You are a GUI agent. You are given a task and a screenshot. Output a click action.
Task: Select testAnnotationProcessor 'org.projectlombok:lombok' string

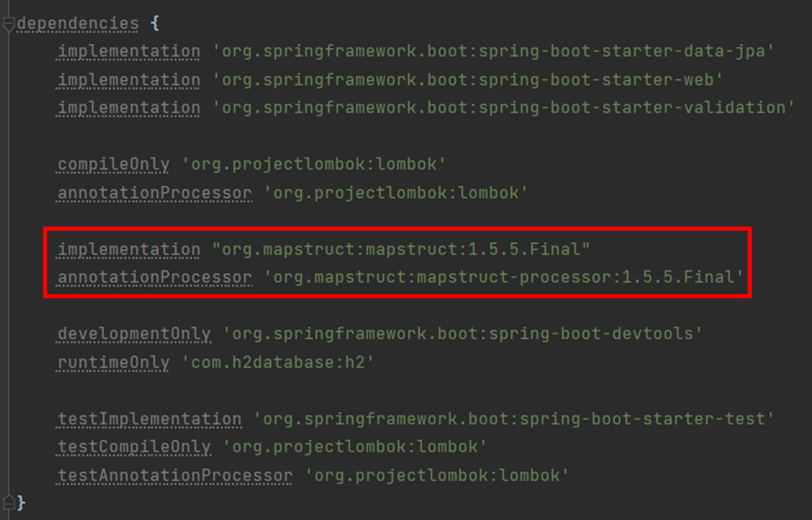click(x=437, y=475)
